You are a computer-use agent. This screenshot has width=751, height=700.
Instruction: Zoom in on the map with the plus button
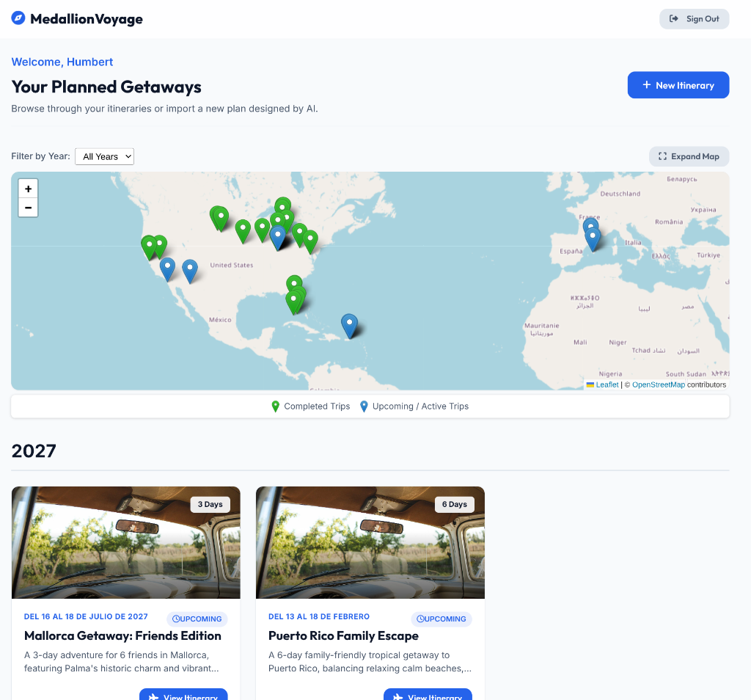coord(29,189)
